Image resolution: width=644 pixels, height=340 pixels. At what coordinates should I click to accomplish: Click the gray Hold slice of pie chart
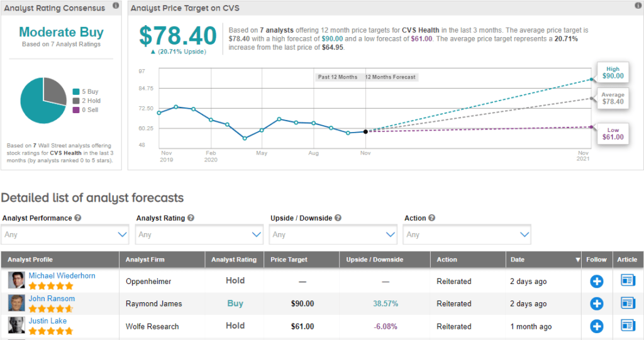(54, 90)
